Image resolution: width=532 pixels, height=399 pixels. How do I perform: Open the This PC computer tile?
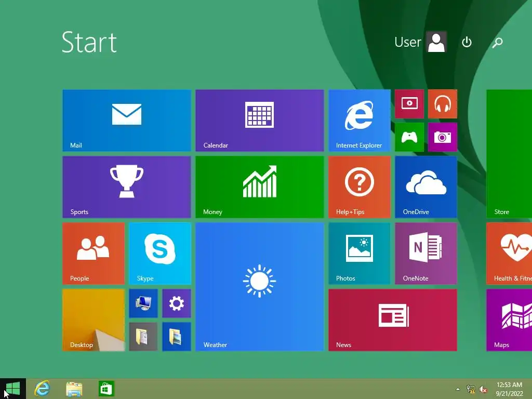click(x=143, y=303)
